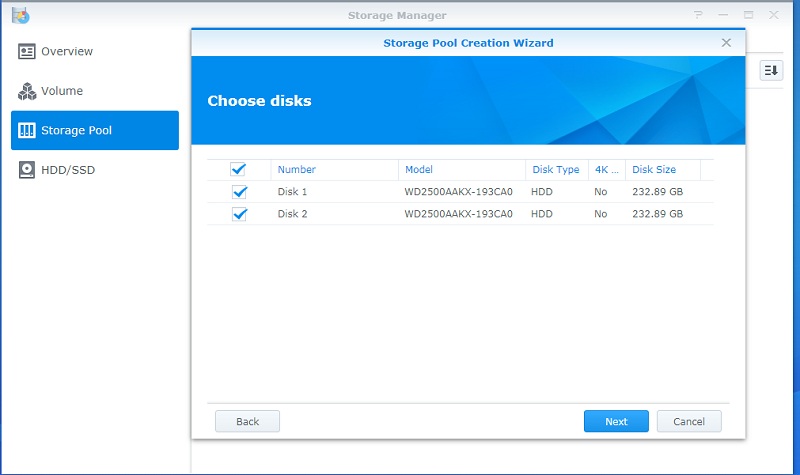Image resolution: width=800 pixels, height=475 pixels.
Task: Click the Volume cubes icon
Action: click(27, 91)
